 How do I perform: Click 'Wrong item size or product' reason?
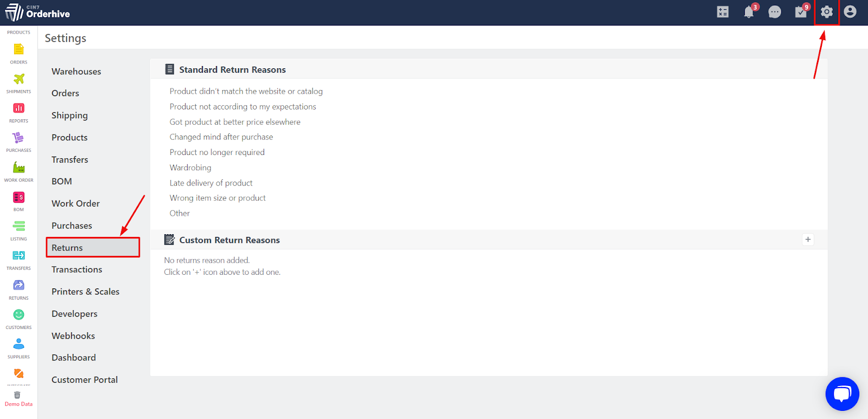pyautogui.click(x=218, y=198)
